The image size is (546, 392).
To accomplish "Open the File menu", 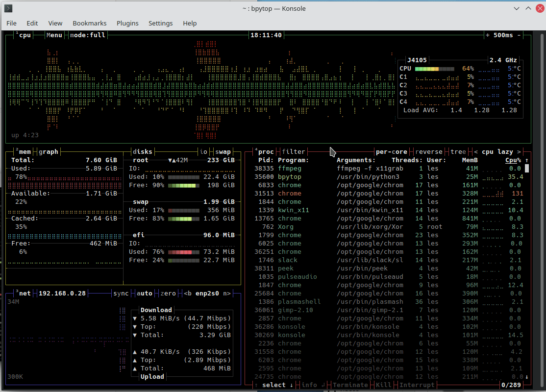I will click(11, 24).
